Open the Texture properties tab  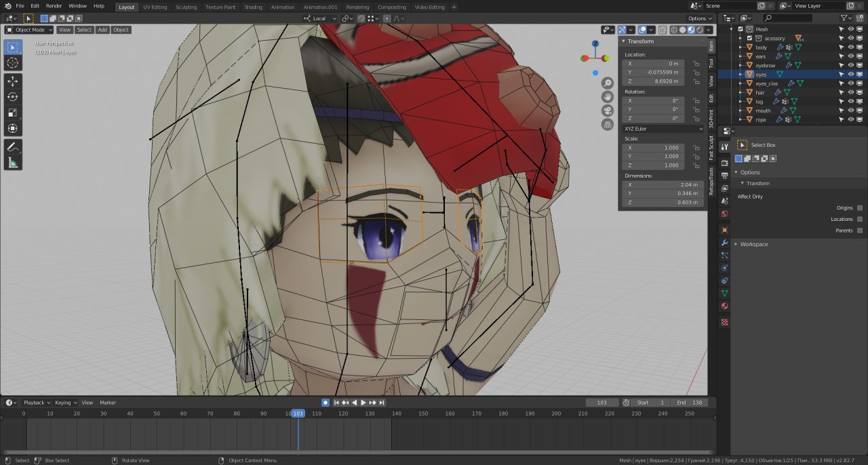pos(724,322)
